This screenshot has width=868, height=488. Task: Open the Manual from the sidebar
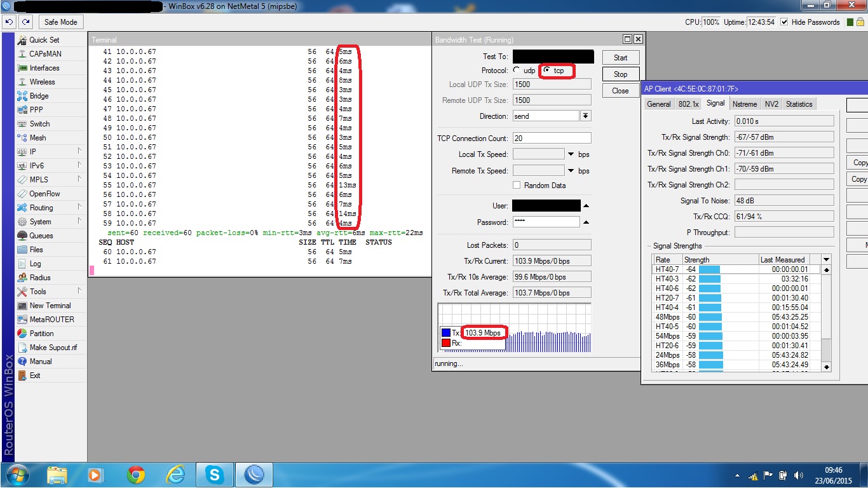point(41,362)
